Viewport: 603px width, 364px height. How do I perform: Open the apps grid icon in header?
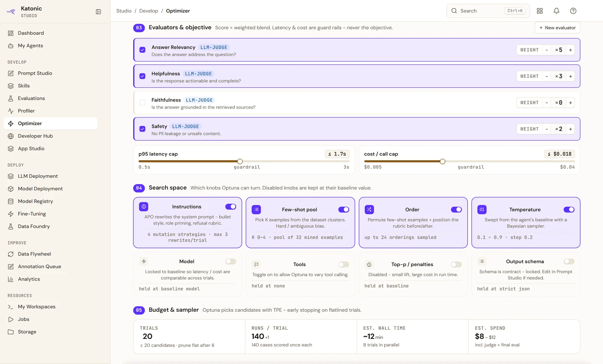(540, 11)
